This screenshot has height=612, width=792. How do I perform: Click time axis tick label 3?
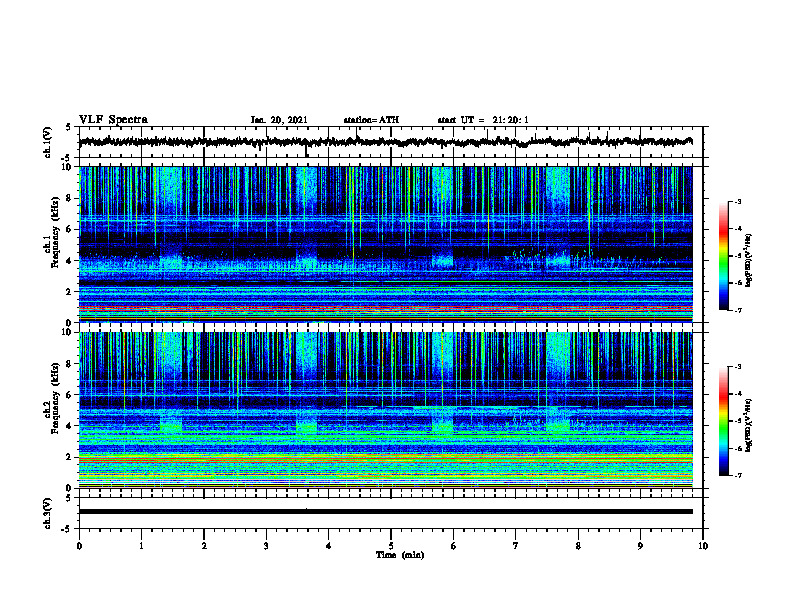[x=266, y=546]
